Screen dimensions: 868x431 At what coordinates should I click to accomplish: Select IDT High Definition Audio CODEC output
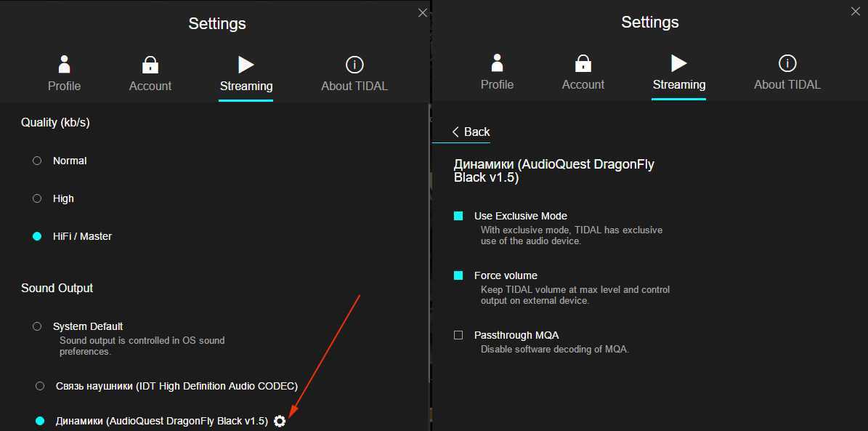click(40, 386)
